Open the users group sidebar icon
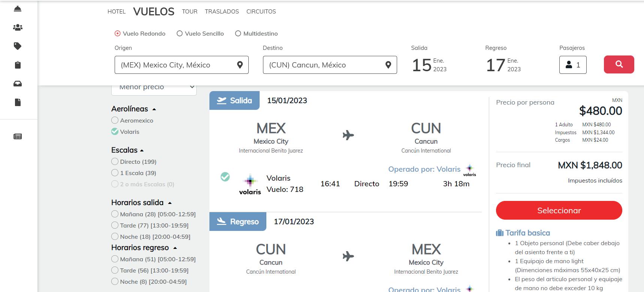This screenshot has height=292, width=644. 18,27
